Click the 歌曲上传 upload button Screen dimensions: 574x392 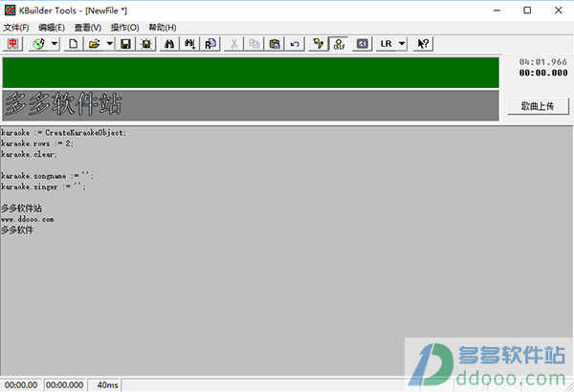538,106
